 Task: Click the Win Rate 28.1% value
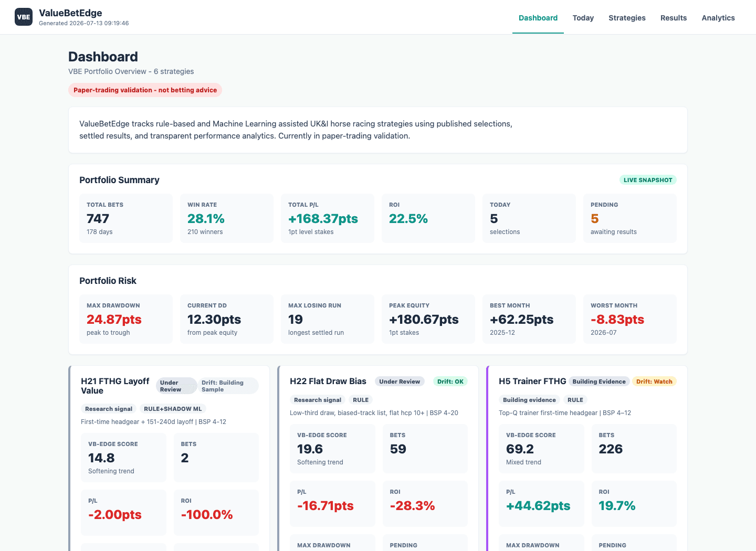tap(206, 219)
